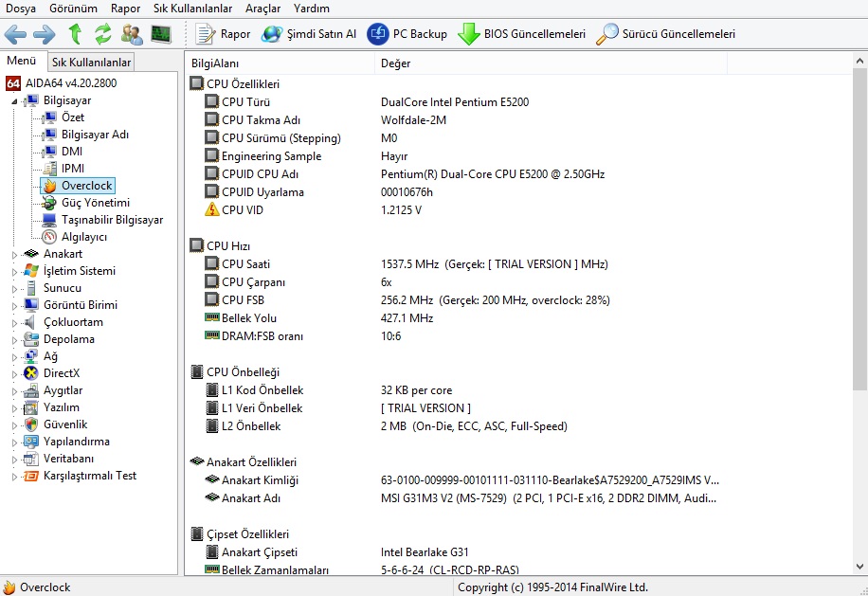Open the Sık Kullanılanlar menu
Screen dimensions: 868x596
coord(192,9)
